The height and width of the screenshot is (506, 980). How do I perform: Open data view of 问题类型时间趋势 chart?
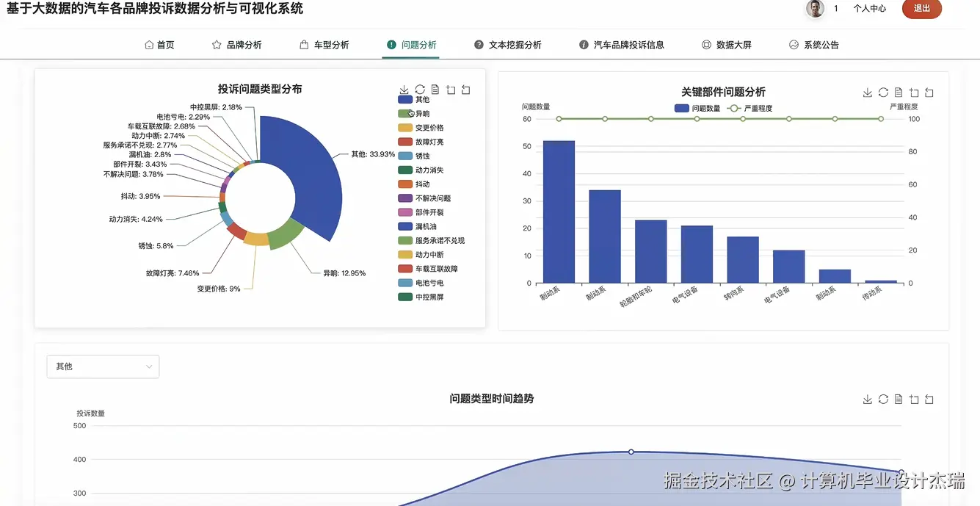click(899, 400)
